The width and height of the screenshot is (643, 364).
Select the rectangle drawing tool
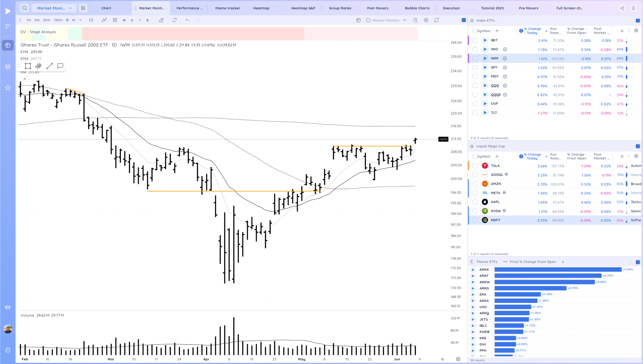click(28, 66)
